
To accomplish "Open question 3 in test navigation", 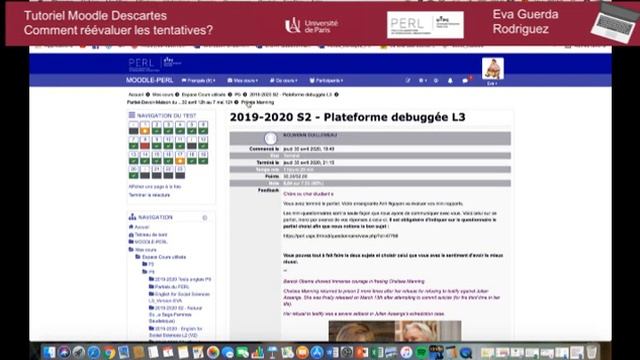I will pos(169,127).
